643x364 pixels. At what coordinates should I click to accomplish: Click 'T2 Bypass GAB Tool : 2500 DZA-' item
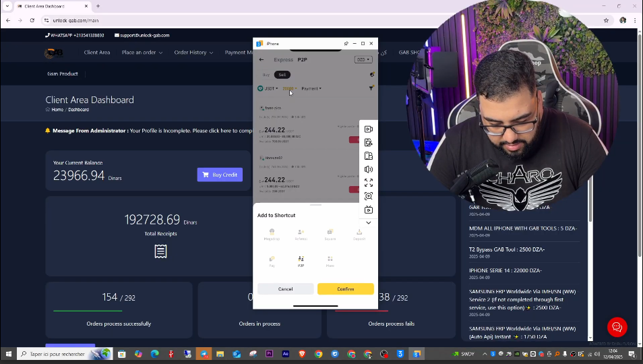[507, 249]
